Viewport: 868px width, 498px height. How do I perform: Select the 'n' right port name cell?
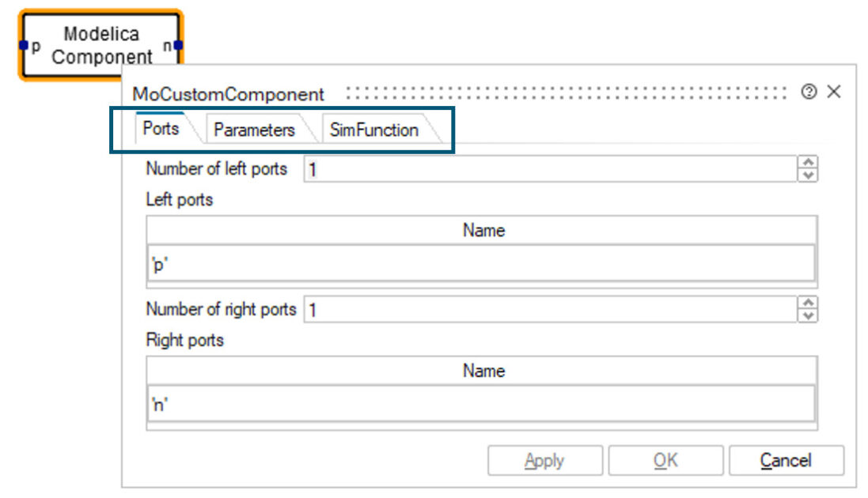481,405
